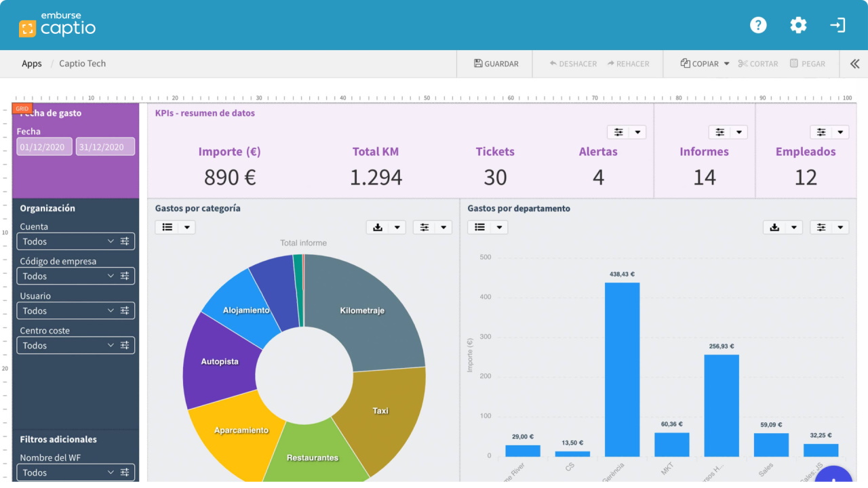
Task: Expand the Cuenta dropdown
Action: [76, 241]
